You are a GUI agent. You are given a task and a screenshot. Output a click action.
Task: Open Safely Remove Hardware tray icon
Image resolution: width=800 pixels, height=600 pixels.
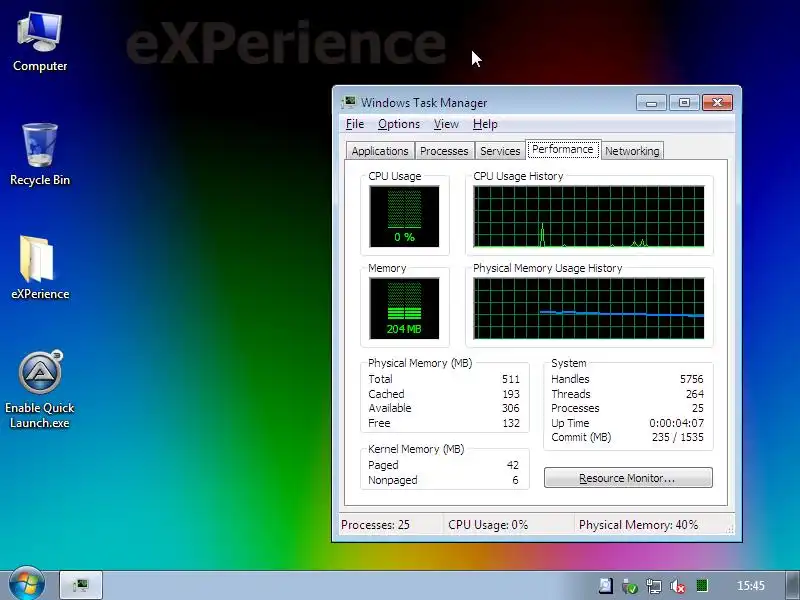(x=630, y=586)
